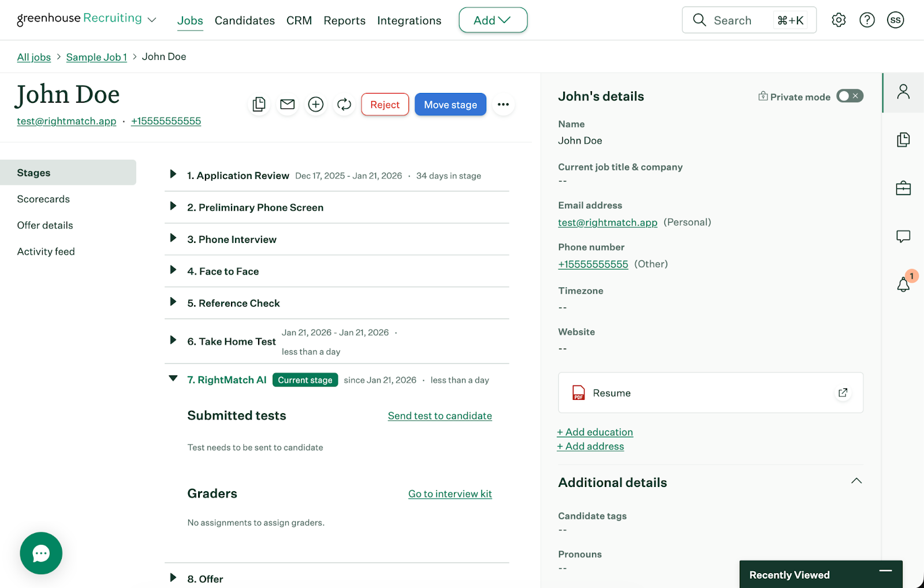Expand the Application Review stage
Screen dimensions: 924x588
[x=173, y=174]
